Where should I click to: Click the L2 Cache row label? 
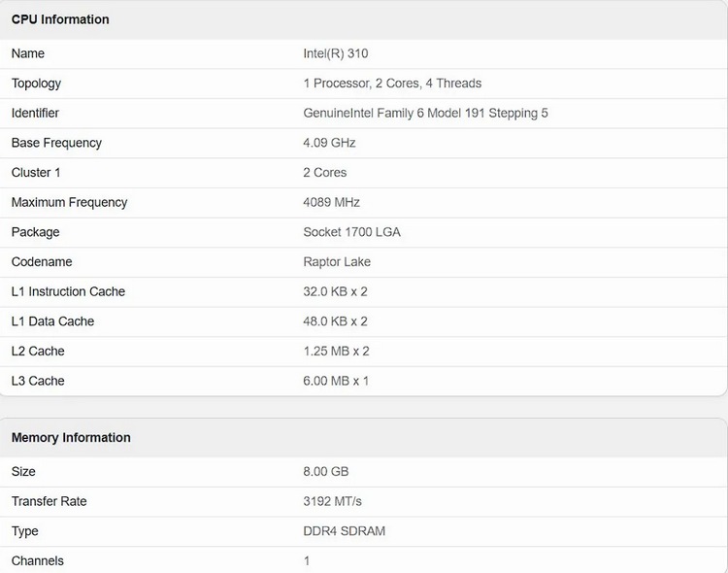coord(38,352)
